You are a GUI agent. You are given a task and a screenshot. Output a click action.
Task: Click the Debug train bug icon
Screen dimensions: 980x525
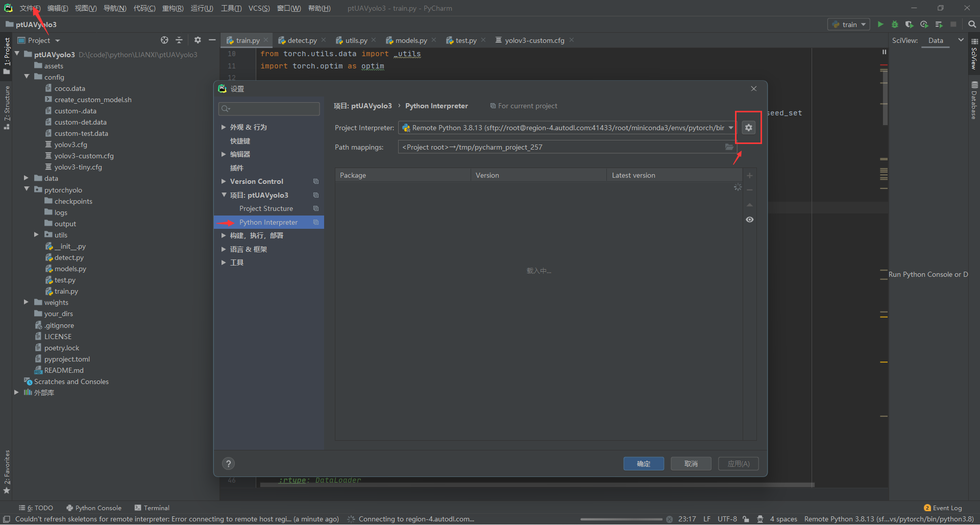[895, 24]
